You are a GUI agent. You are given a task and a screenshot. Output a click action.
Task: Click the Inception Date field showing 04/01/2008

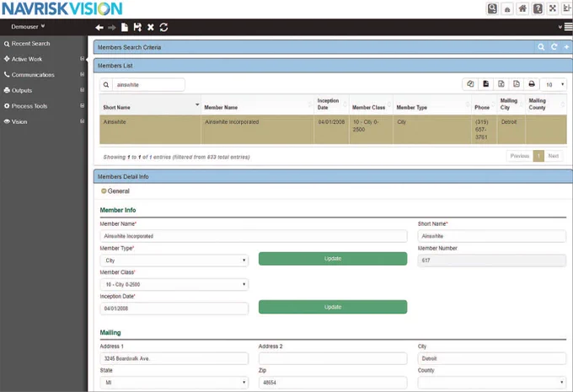point(174,309)
